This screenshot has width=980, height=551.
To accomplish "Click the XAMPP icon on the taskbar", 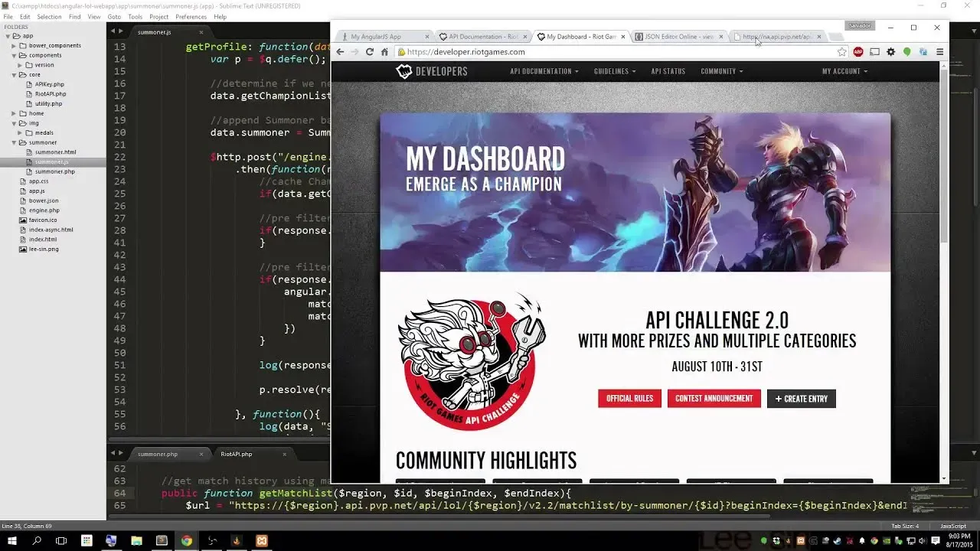I will [x=262, y=540].
